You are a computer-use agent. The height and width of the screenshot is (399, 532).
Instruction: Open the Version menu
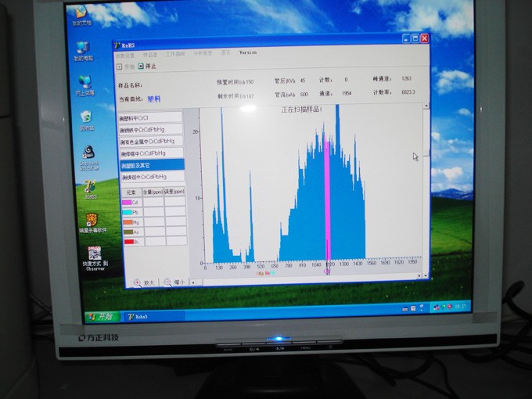[247, 54]
